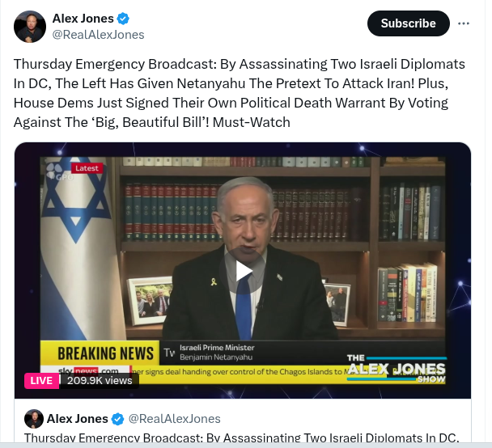Open the three-dot more options menu
Viewport: 492px width, 448px height.
[x=464, y=23]
